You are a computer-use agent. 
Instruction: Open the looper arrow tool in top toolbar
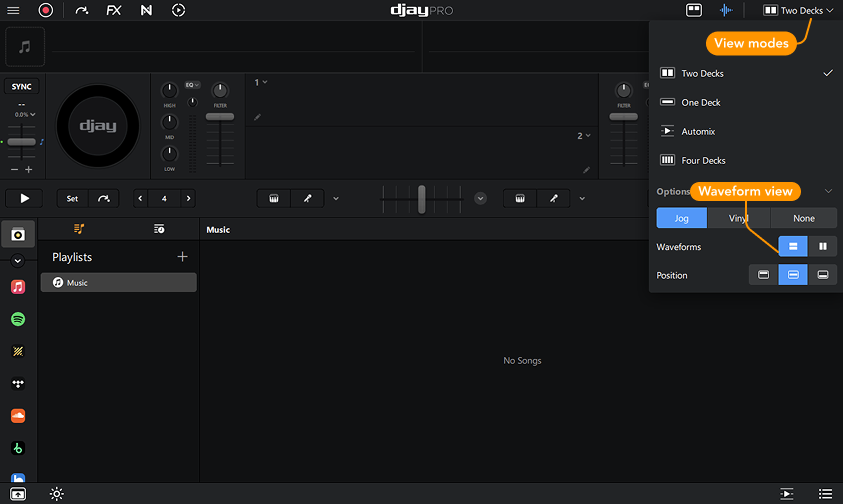pyautogui.click(x=82, y=10)
